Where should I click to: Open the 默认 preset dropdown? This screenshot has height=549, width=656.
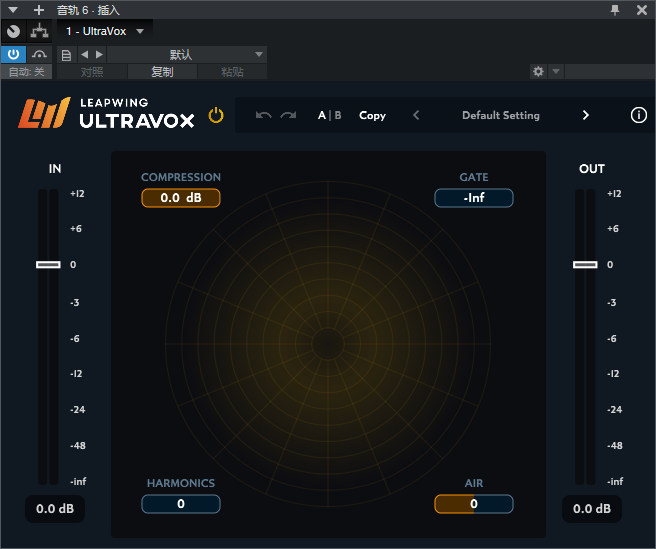(x=187, y=54)
